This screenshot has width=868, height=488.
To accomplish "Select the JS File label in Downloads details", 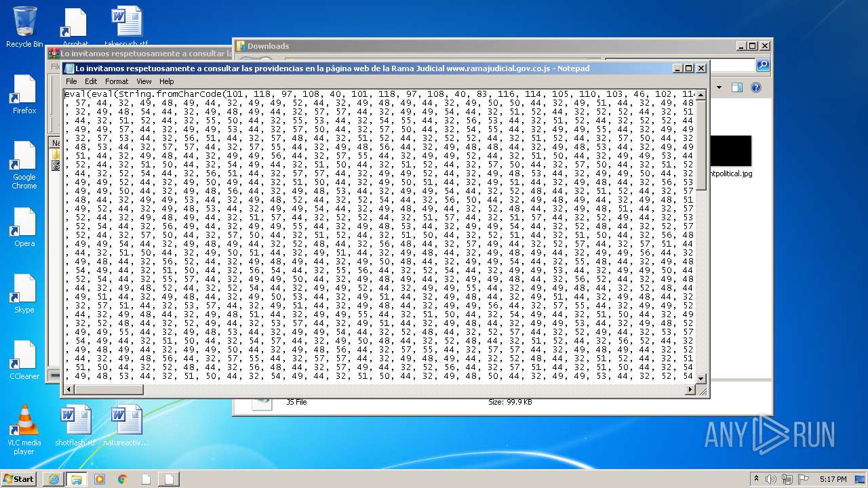I will tap(296, 402).
